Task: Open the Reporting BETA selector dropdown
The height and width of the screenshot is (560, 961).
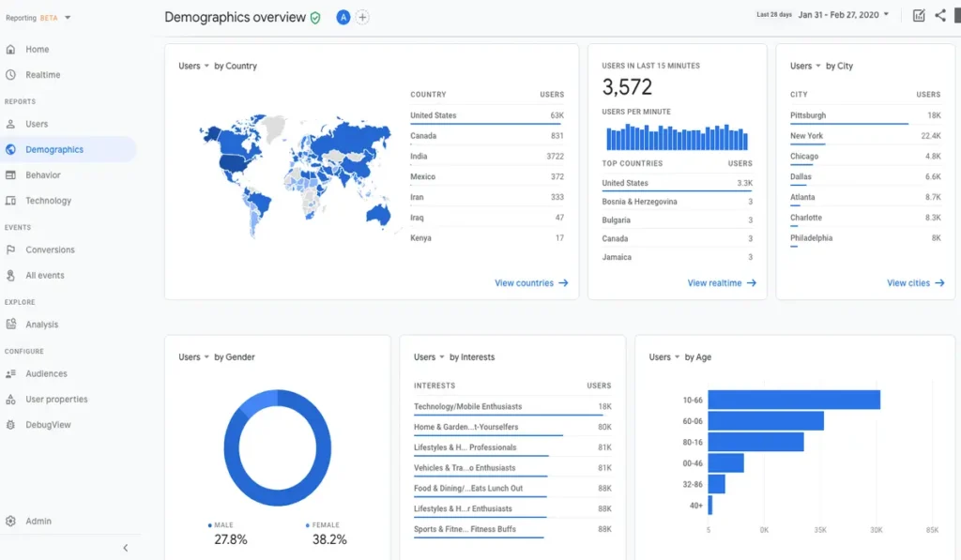Action: point(38,18)
